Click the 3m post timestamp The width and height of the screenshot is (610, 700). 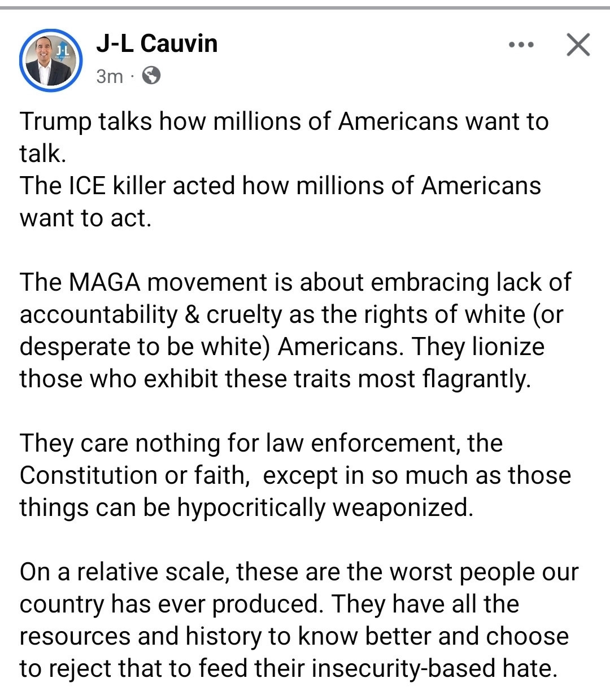point(109,76)
